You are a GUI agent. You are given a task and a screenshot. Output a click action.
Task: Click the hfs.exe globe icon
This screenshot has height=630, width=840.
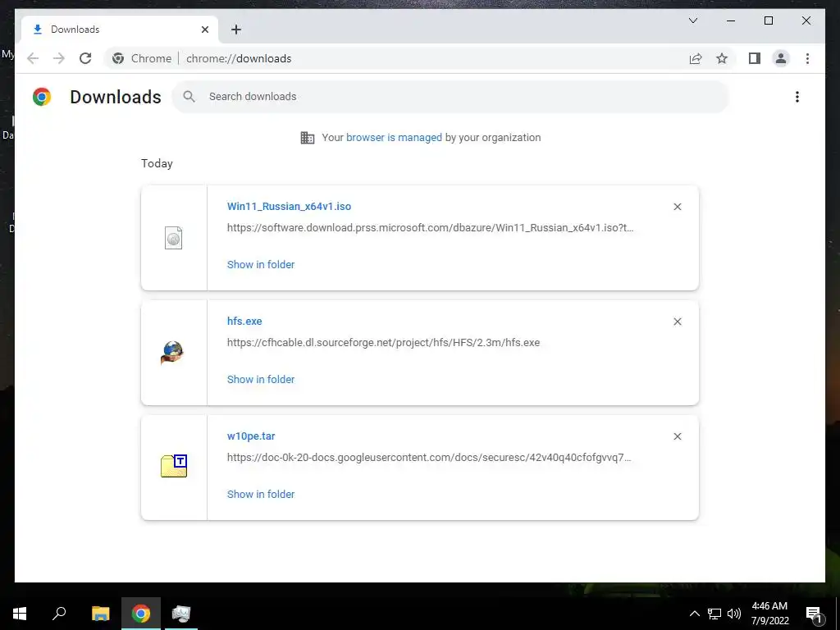pyautogui.click(x=172, y=353)
